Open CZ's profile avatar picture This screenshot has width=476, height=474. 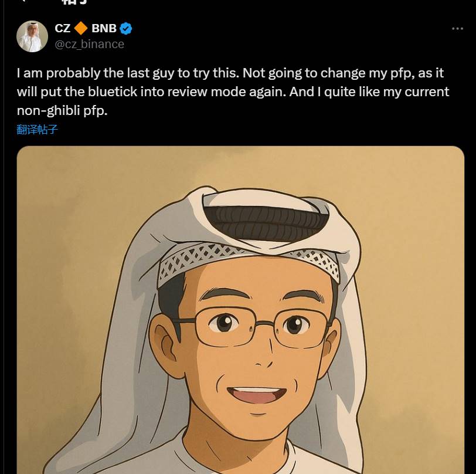(x=32, y=36)
